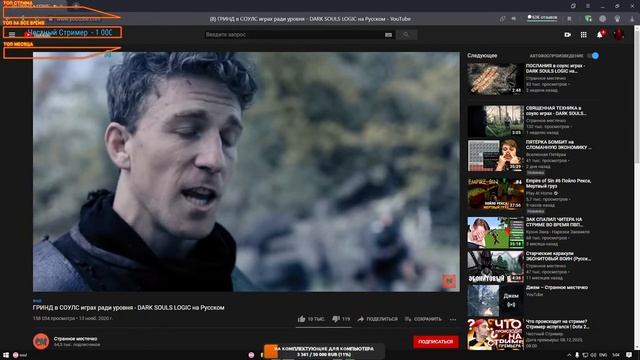Click the ЗАК СПАЛИЛ ЧИТЕРА title link

pyautogui.click(x=554, y=222)
